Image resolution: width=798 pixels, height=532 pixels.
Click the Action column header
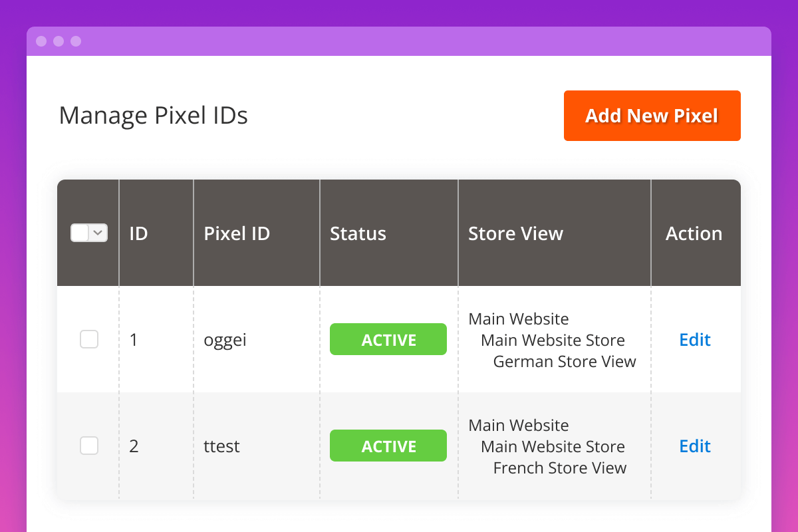click(x=694, y=233)
